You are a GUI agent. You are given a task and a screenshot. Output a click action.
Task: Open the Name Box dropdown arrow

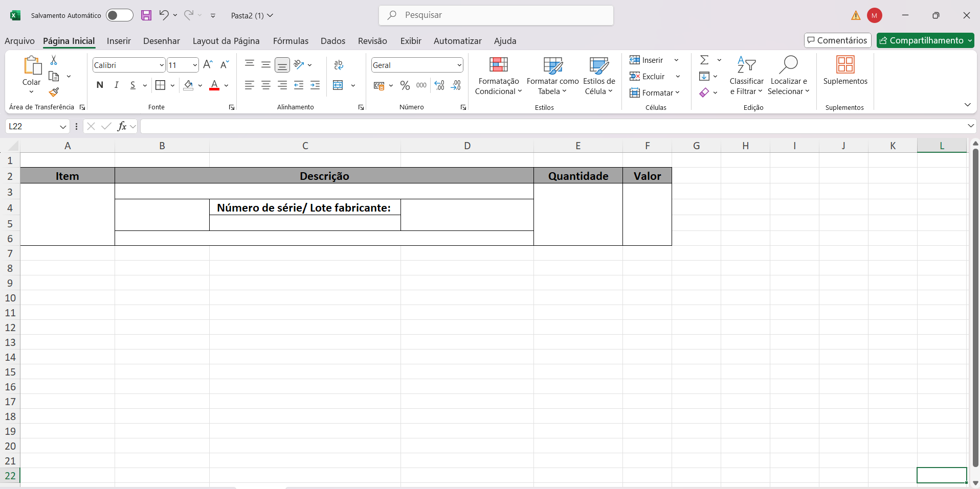[x=63, y=127]
